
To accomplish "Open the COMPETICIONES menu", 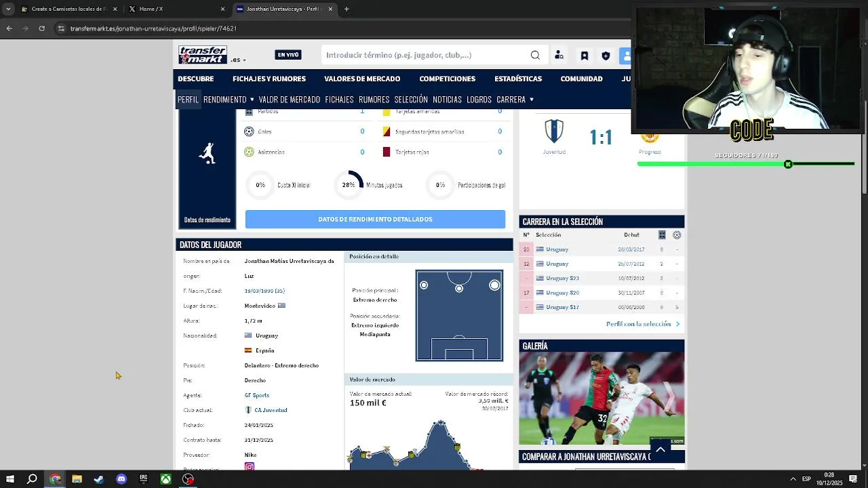I will pos(448,79).
